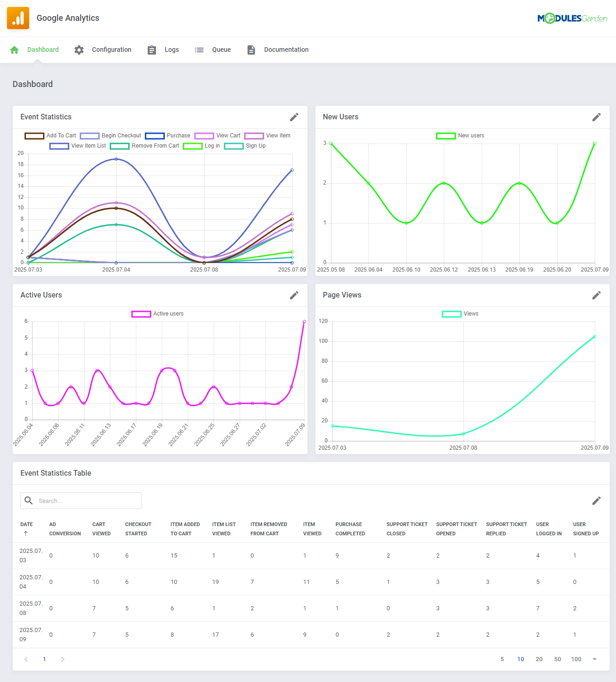This screenshot has height=682, width=616.
Task: Toggle the View Cart legend series
Action: tap(218, 136)
